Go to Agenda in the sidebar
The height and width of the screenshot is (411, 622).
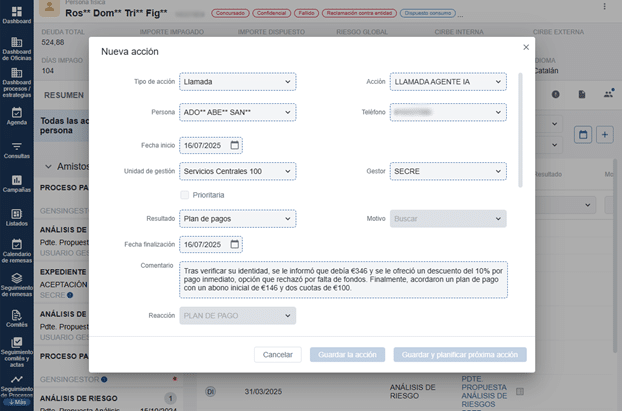point(16,116)
